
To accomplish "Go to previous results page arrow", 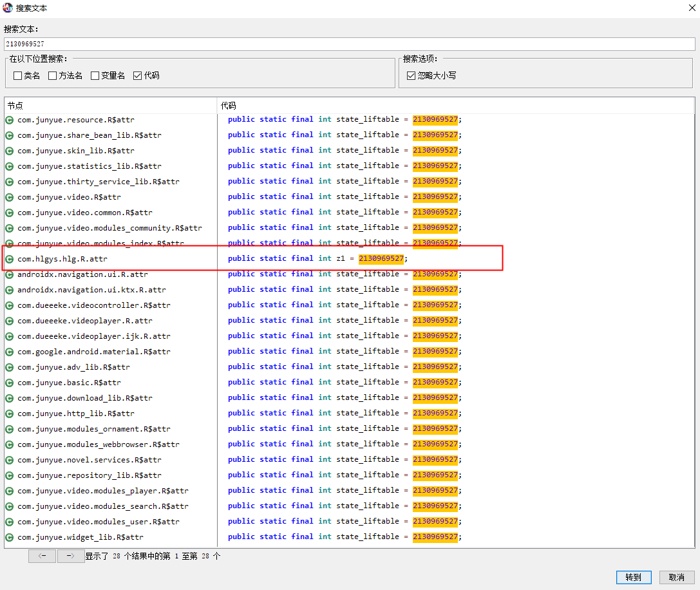I will pyautogui.click(x=43, y=556).
